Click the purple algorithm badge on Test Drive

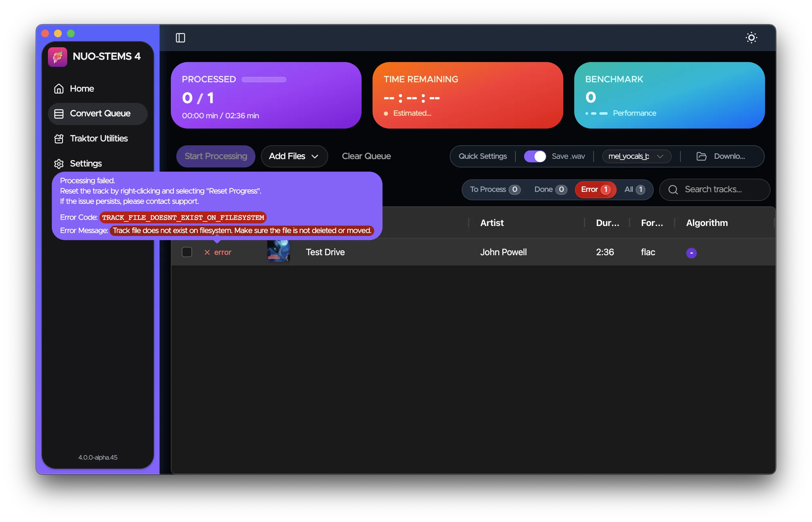(691, 253)
